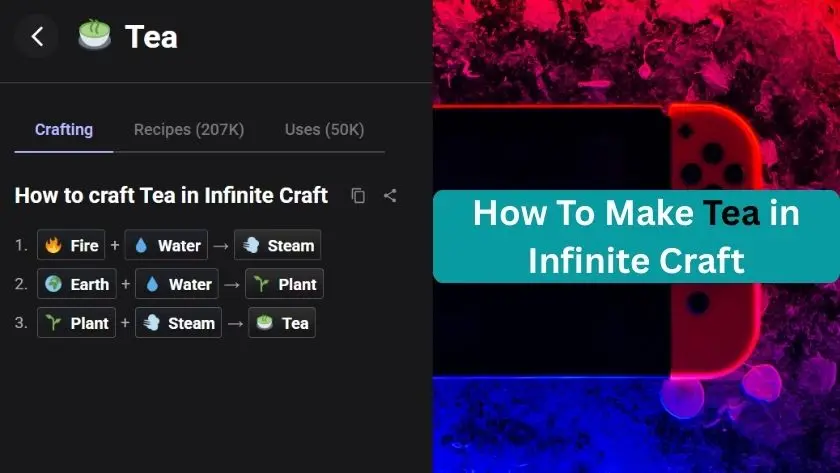Click the Tea bowl icon in header

click(x=95, y=35)
